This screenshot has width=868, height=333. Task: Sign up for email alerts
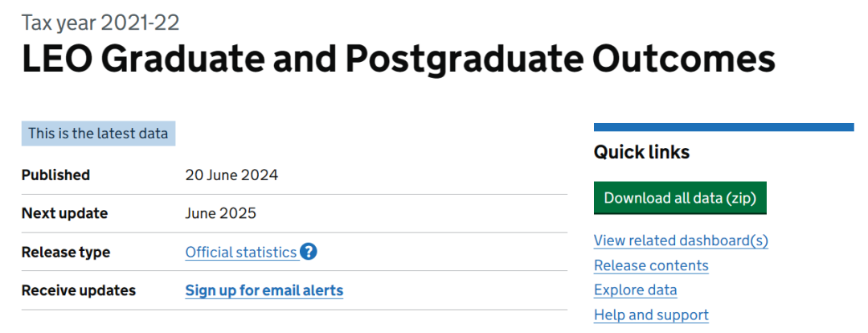click(x=264, y=290)
